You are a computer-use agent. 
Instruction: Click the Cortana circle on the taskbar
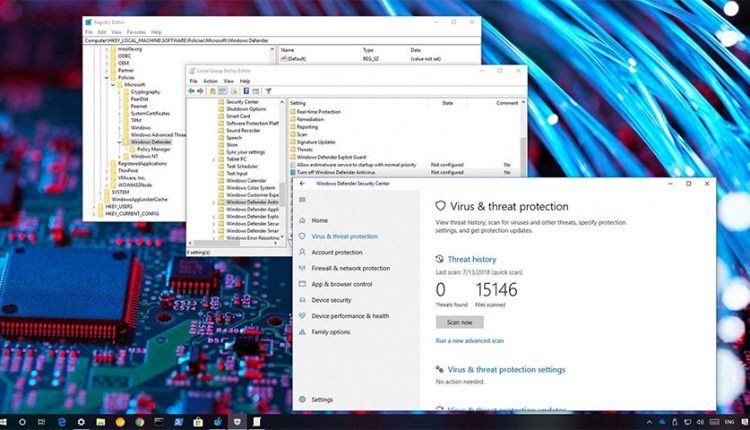[x=22, y=422]
